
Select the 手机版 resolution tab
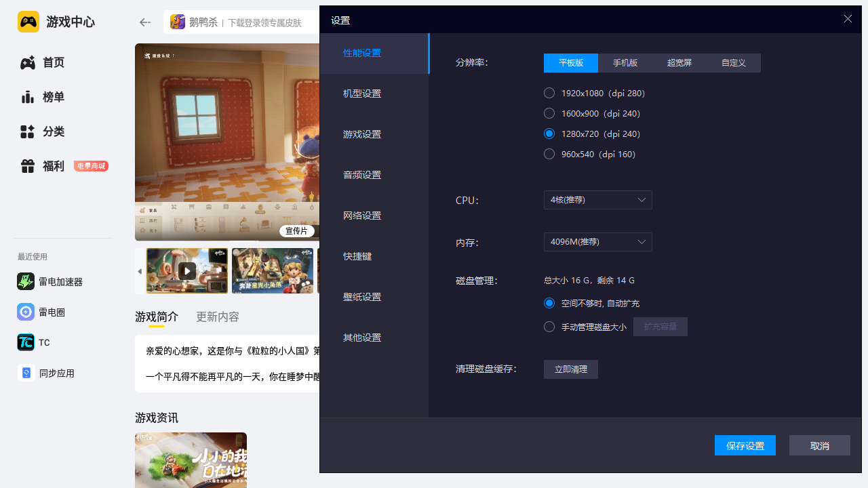click(x=625, y=63)
